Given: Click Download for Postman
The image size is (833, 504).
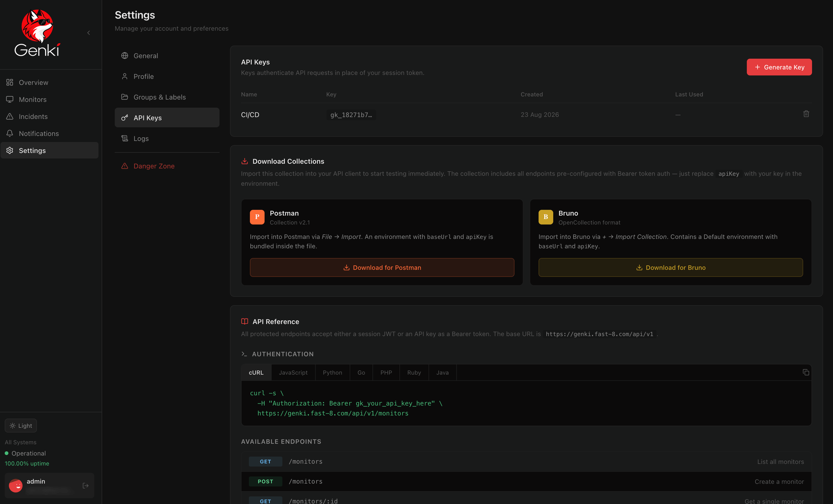Looking at the screenshot, I should click(x=382, y=268).
